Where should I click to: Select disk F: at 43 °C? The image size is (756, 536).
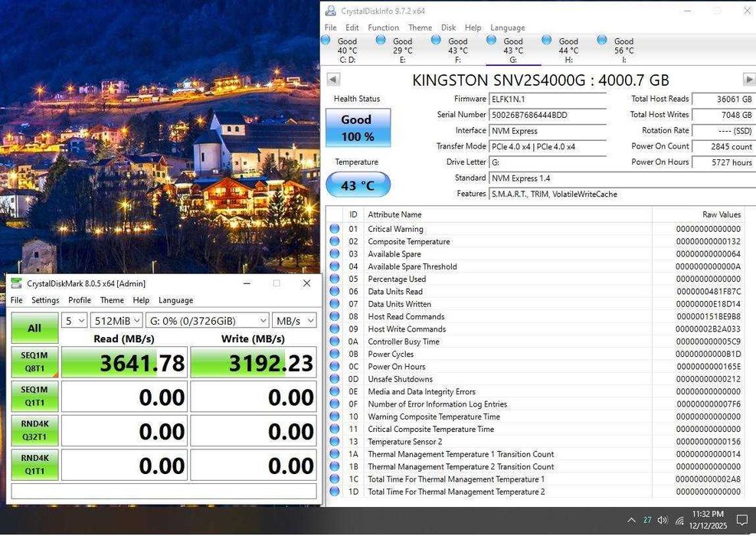point(458,50)
